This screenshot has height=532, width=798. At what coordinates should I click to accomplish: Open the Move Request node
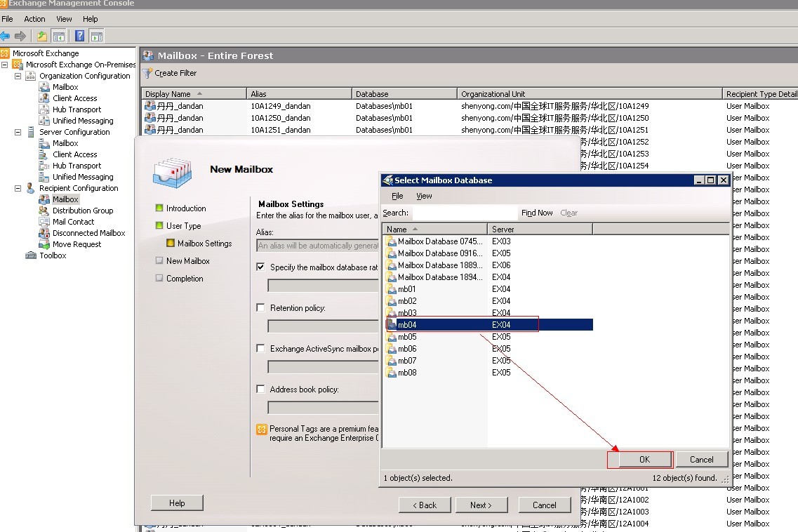pos(77,244)
